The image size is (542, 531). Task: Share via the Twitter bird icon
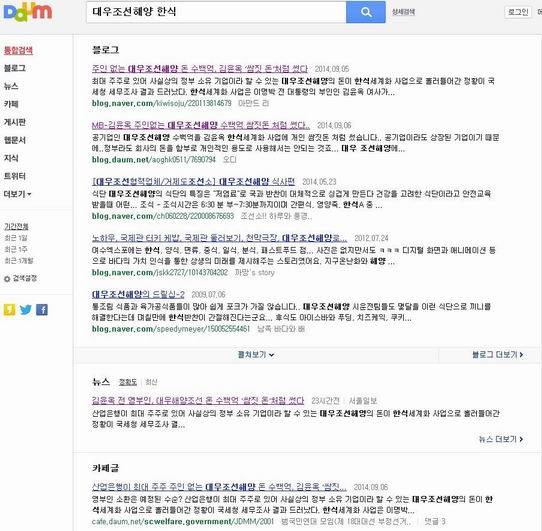(26, 309)
